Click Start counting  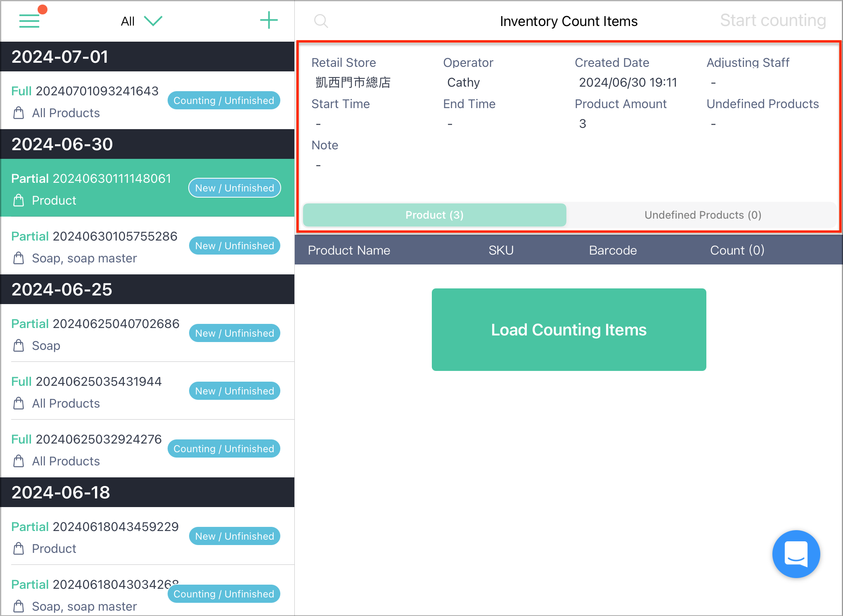coord(773,21)
